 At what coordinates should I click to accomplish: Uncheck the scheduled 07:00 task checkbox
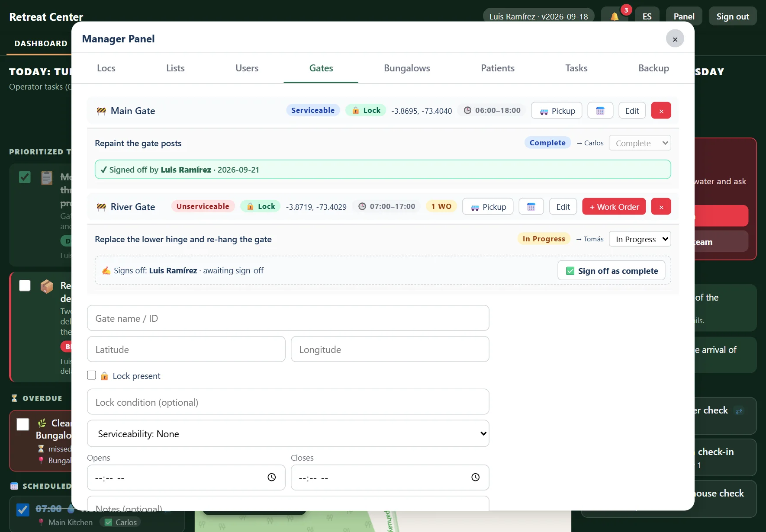(23, 510)
